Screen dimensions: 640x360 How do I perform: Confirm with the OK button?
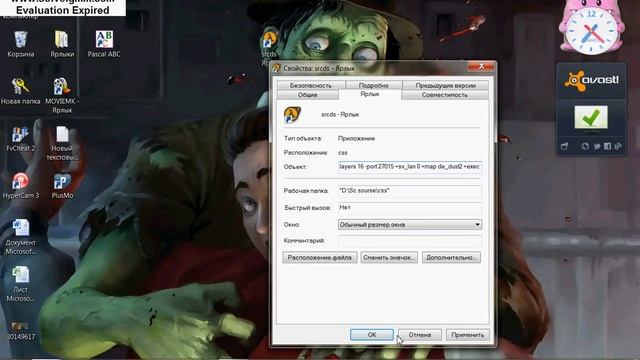372,335
